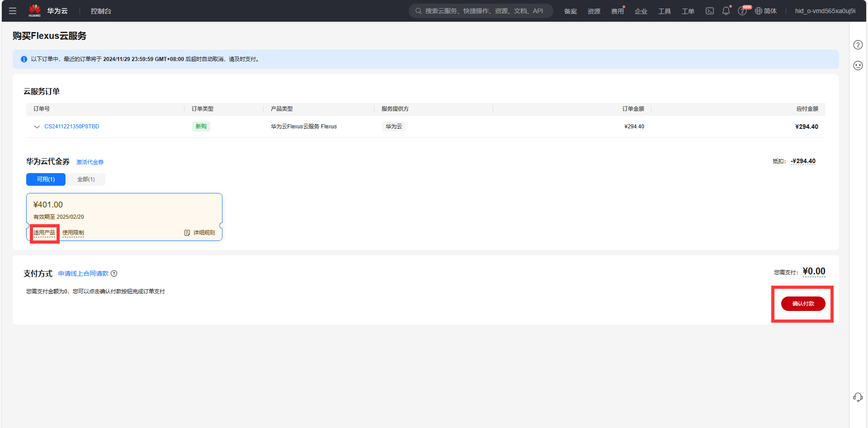Select the ¥401.00 voucher card
This screenshot has width=868, height=428.
click(124, 210)
